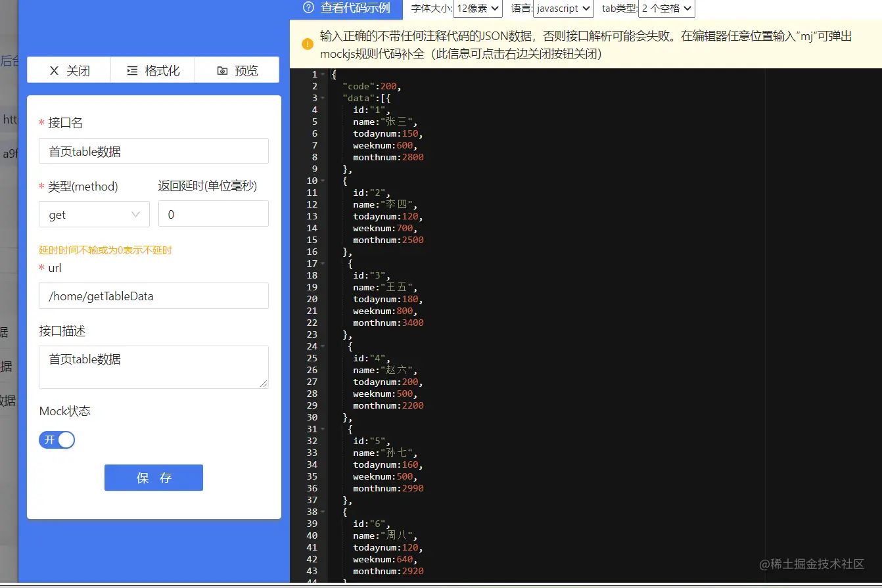Open the 类型(method) dropdown showing get
This screenshot has width=882, height=588.
pyautogui.click(x=95, y=214)
